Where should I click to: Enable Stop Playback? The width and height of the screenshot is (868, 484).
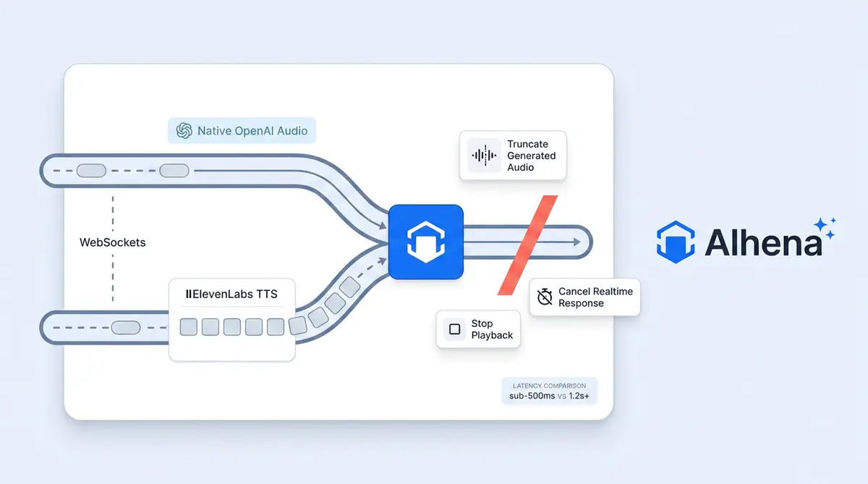[478, 330]
